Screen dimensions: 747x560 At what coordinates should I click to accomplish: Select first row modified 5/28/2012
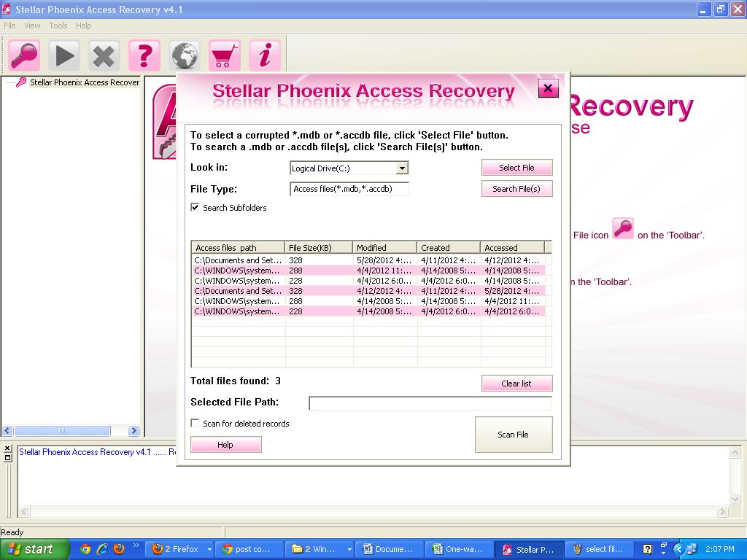click(368, 260)
